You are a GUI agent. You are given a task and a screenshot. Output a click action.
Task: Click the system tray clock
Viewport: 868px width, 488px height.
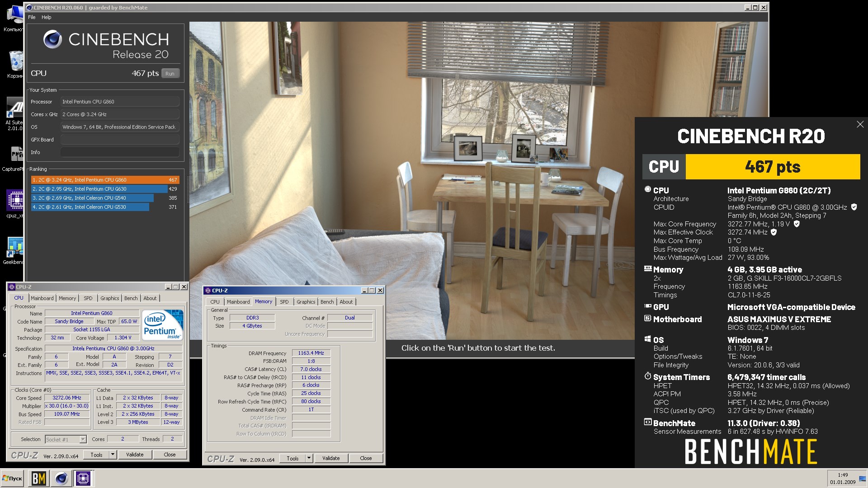pyautogui.click(x=843, y=478)
